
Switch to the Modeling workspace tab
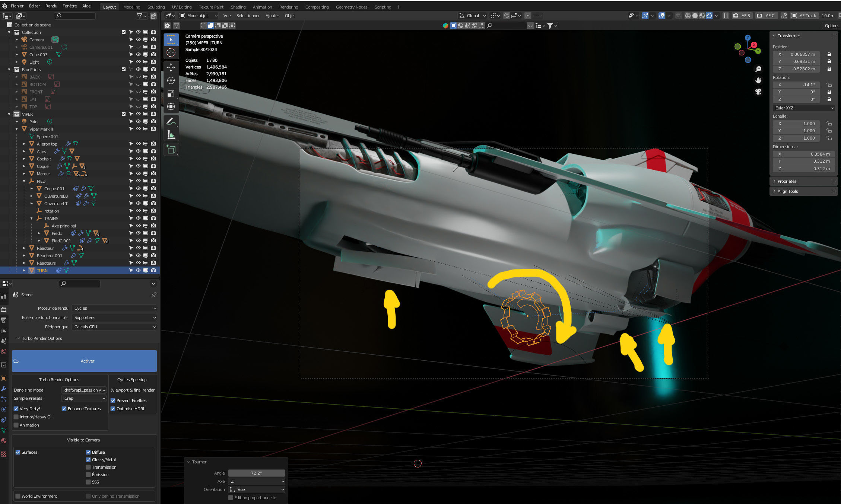click(131, 7)
